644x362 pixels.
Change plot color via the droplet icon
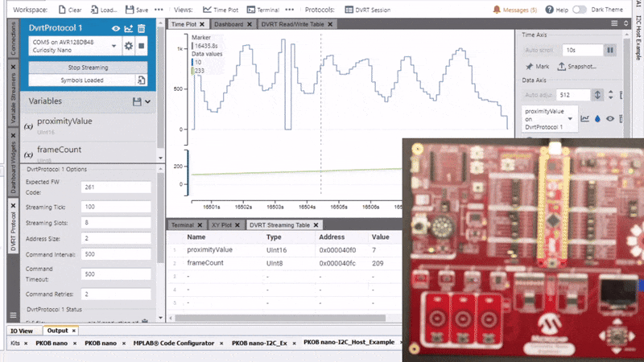[x=598, y=118]
